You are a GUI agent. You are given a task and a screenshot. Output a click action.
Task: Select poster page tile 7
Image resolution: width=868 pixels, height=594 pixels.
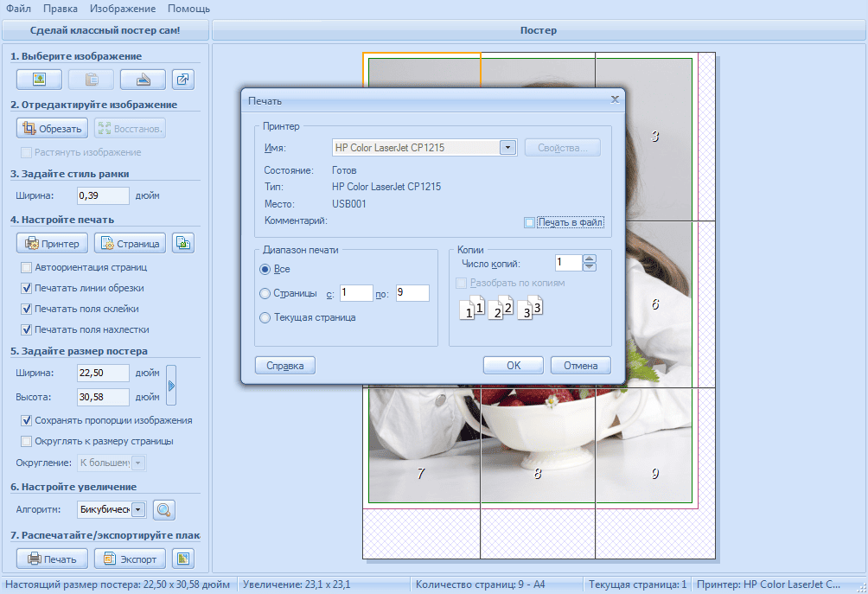click(x=421, y=473)
